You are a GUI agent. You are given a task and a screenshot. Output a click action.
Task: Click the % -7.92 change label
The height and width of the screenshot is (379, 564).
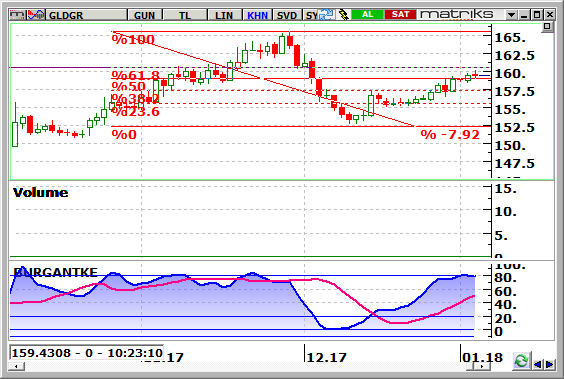[x=450, y=134]
